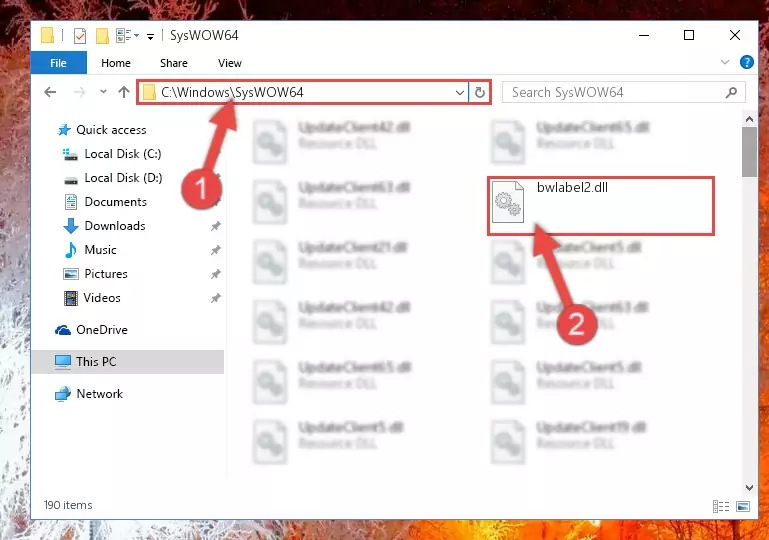Click the pin icon beside Videos
The height and width of the screenshot is (540, 769).
tap(215, 298)
